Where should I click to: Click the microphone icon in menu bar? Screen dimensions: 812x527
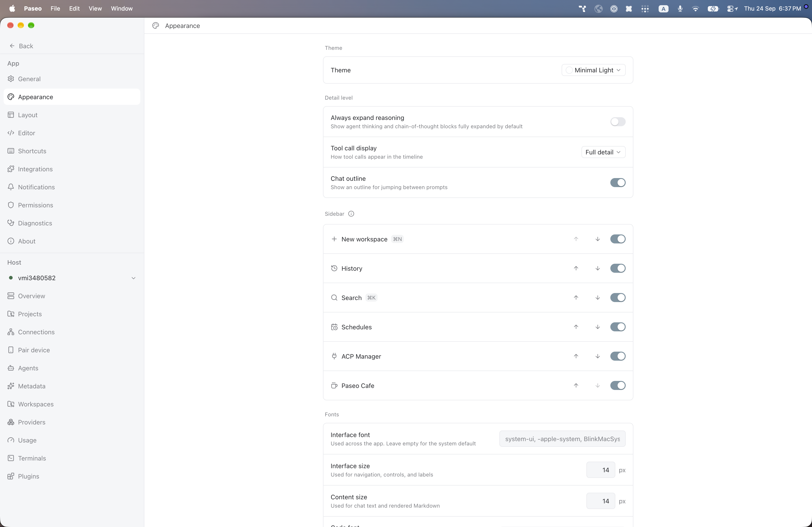pos(680,9)
